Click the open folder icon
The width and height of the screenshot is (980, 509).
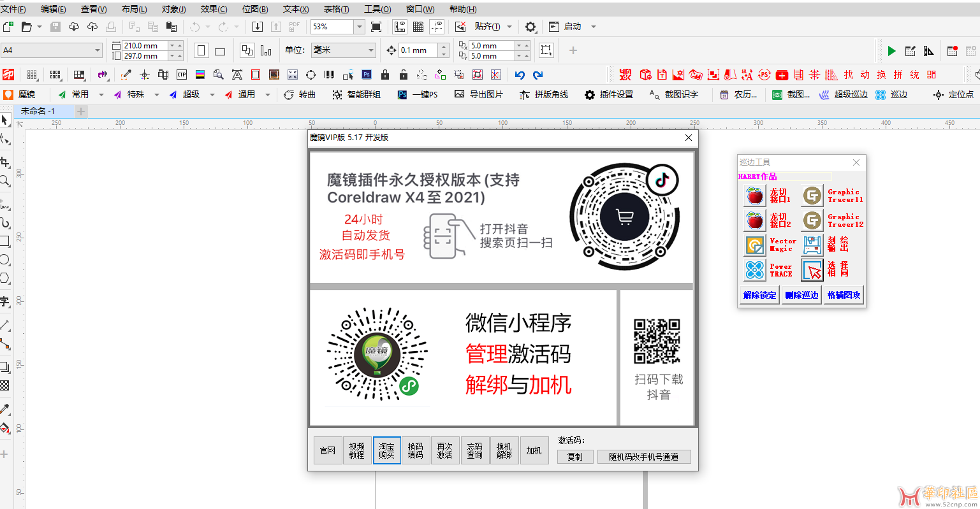coord(27,27)
